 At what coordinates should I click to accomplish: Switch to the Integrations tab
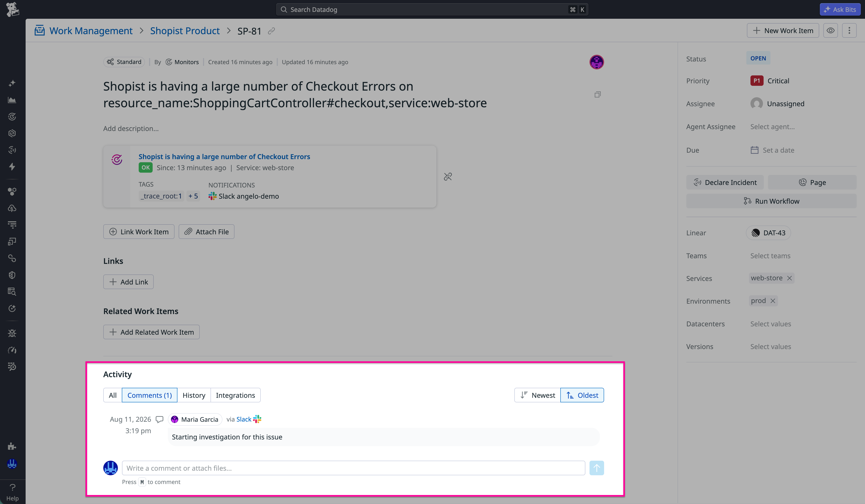click(236, 395)
